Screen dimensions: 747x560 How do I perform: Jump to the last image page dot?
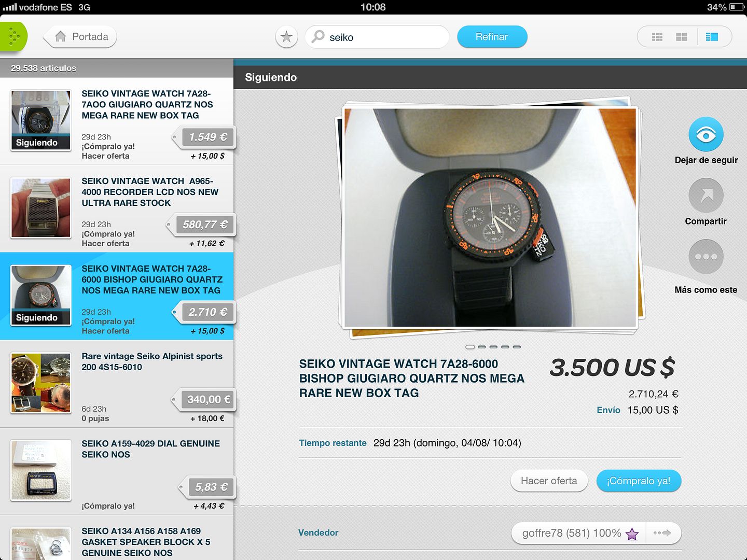coord(517,347)
